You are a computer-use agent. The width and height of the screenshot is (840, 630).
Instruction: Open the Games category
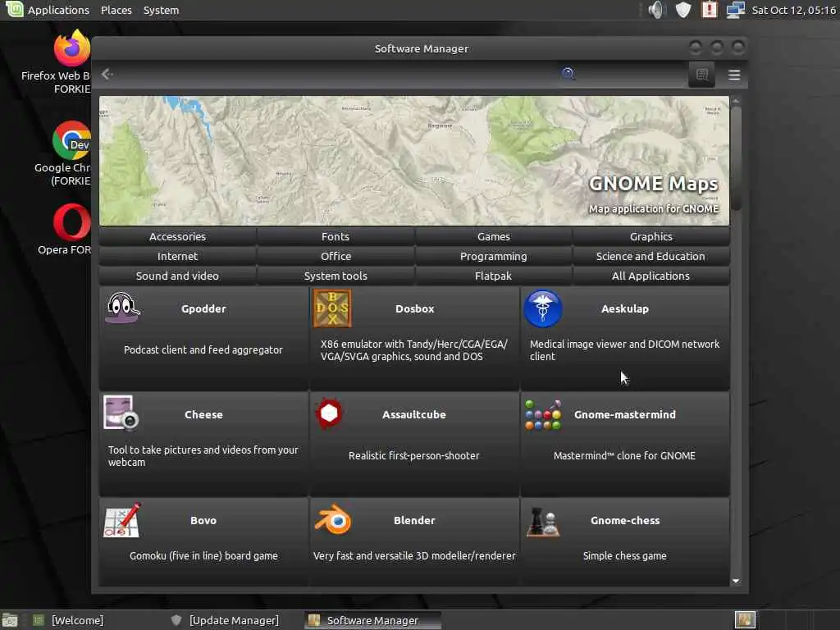click(x=493, y=236)
